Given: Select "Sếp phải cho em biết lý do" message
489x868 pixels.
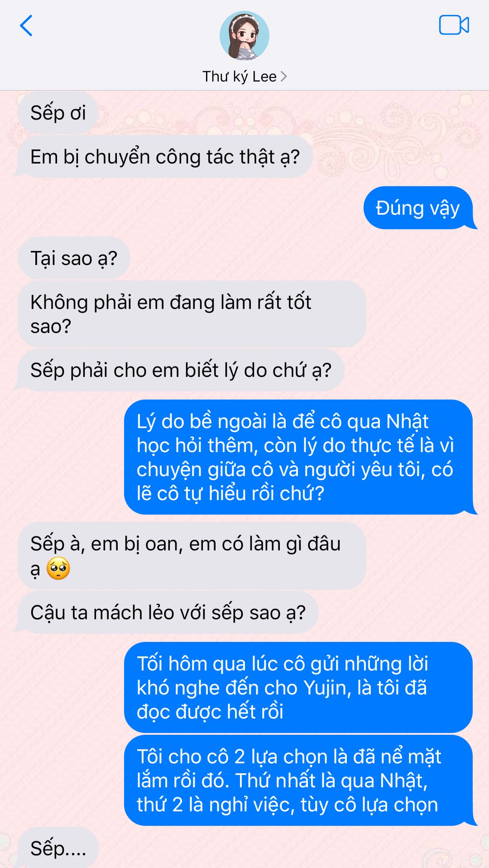Looking at the screenshot, I should [180, 370].
